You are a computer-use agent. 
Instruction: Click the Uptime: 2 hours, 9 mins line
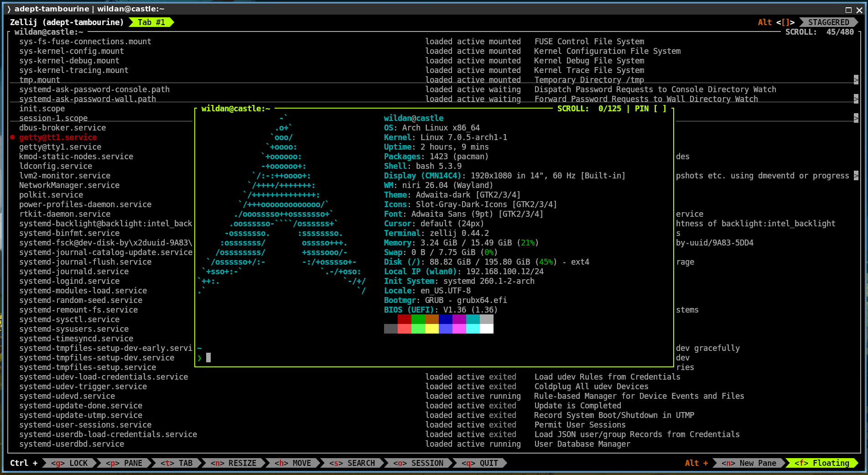[x=437, y=147]
